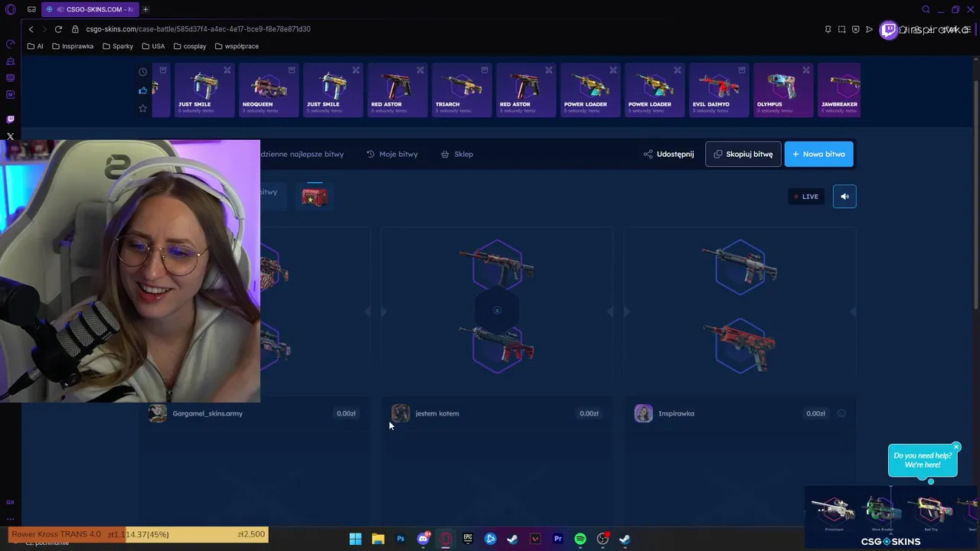This screenshot has height=551, width=980.
Task: Show recent drops clock icon
Action: coord(142,72)
